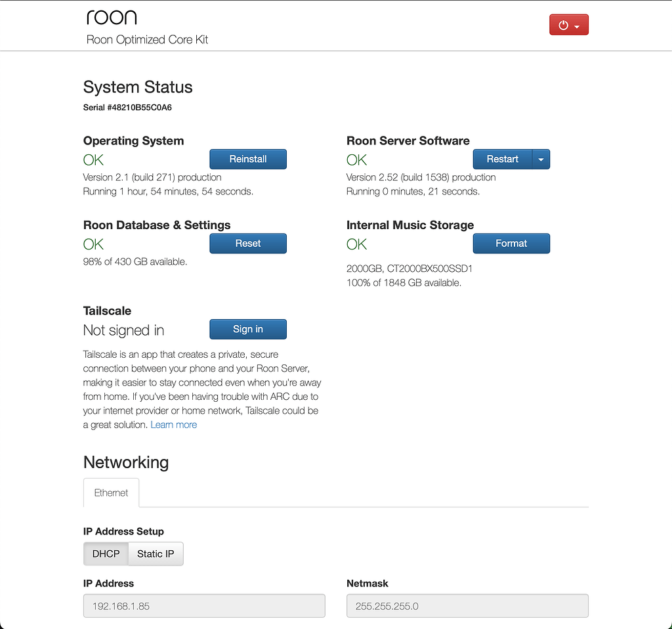Screen dimensions: 672x629
Task: Sign in to Tailscale
Action: tap(247, 329)
